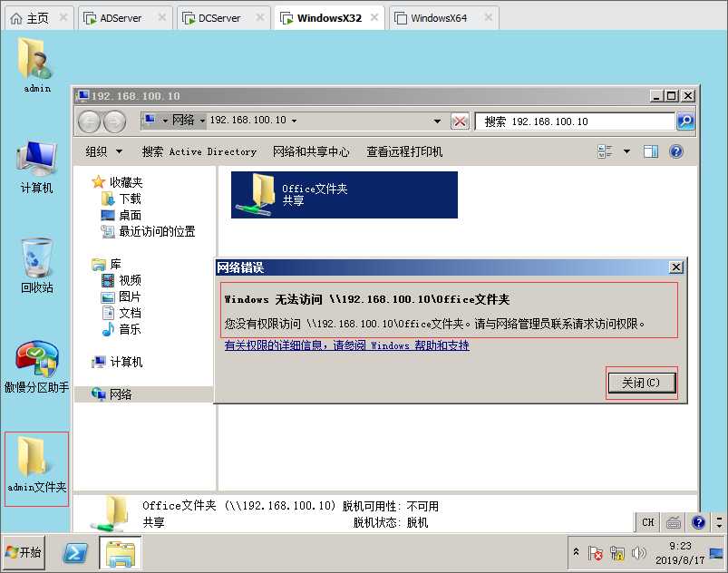Select 桌面 in navigation pane
Viewport: 728px width, 573px height.
121,215
